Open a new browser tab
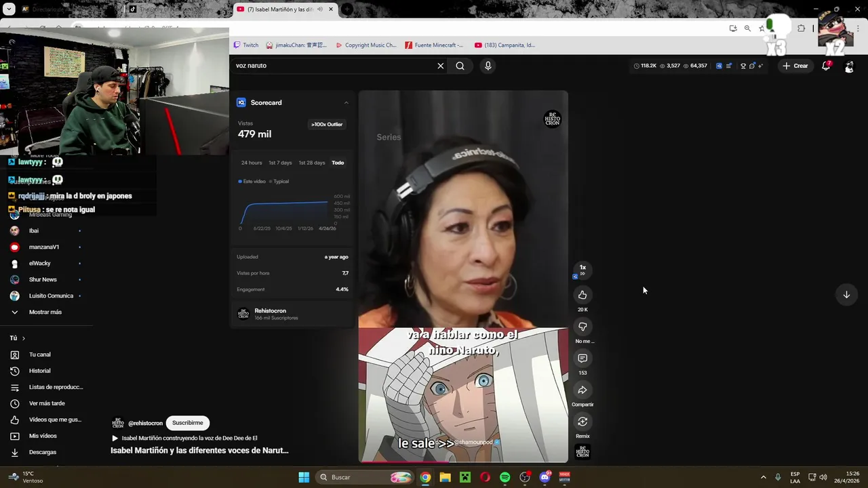Screen dimensions: 868x488 (x=347, y=9)
